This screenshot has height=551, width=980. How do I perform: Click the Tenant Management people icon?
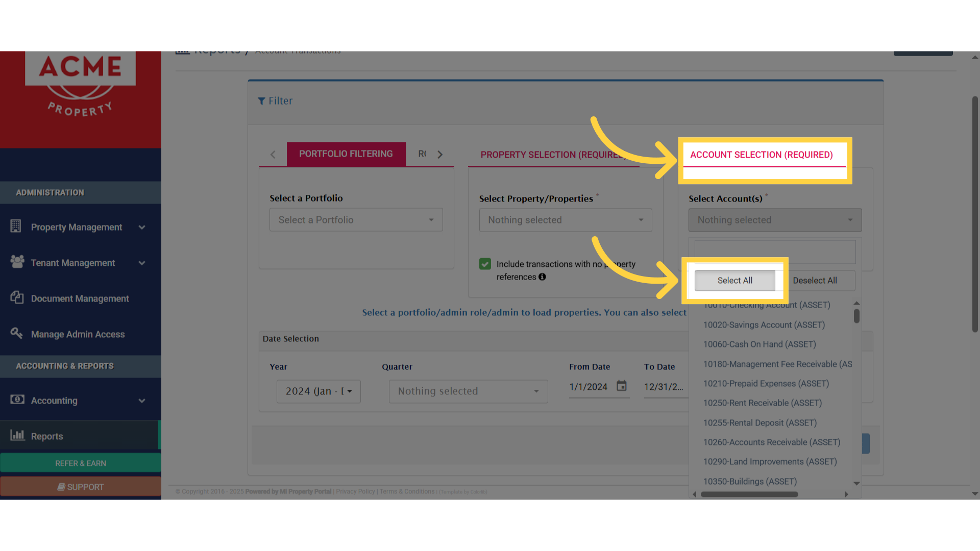(17, 262)
